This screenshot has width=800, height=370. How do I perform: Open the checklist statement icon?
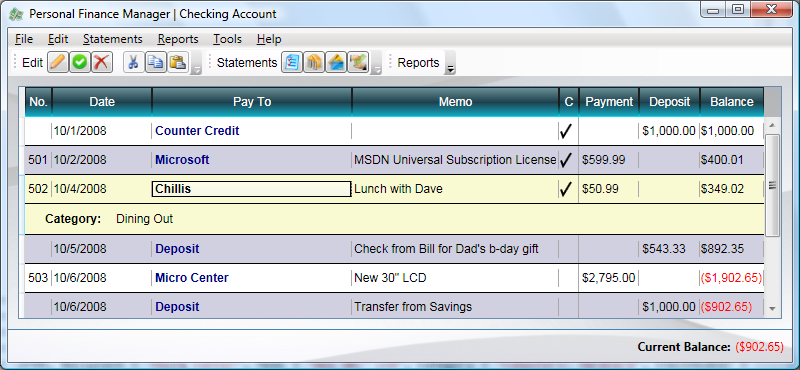pyautogui.click(x=292, y=62)
